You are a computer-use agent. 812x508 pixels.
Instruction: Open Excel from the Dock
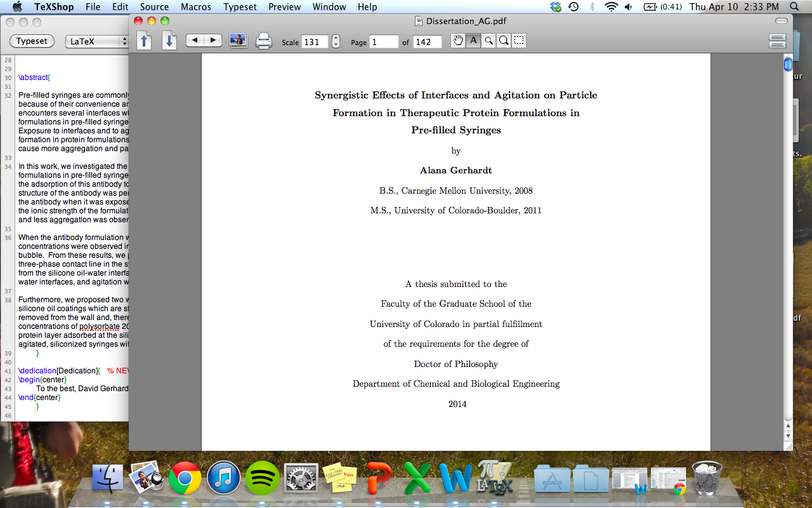point(417,478)
